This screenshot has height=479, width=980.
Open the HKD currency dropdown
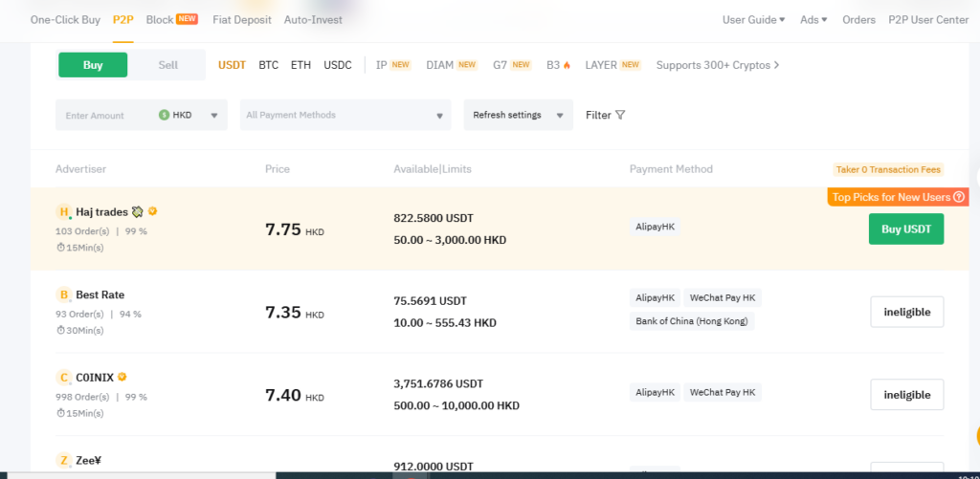[193, 115]
